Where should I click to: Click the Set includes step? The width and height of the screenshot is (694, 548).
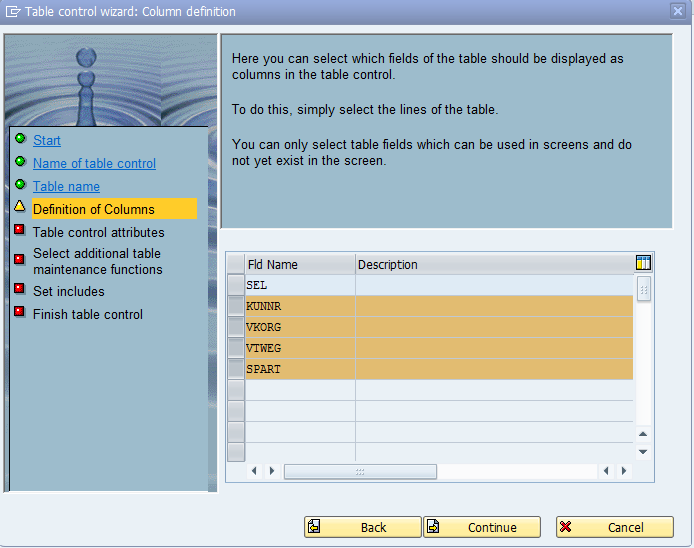[69, 291]
